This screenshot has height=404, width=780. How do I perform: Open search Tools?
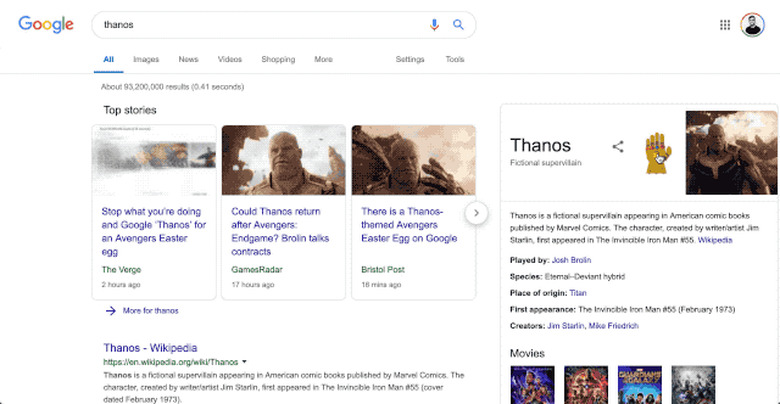(455, 59)
